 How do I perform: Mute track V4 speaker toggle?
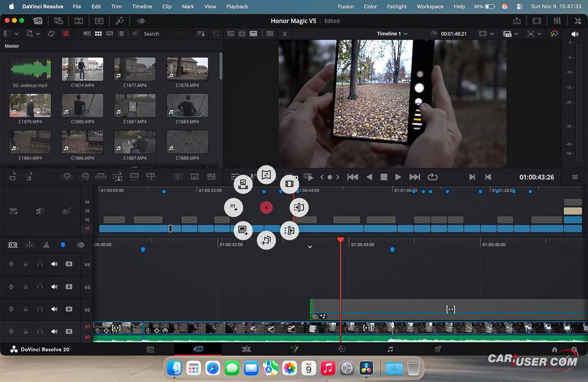pos(54,264)
